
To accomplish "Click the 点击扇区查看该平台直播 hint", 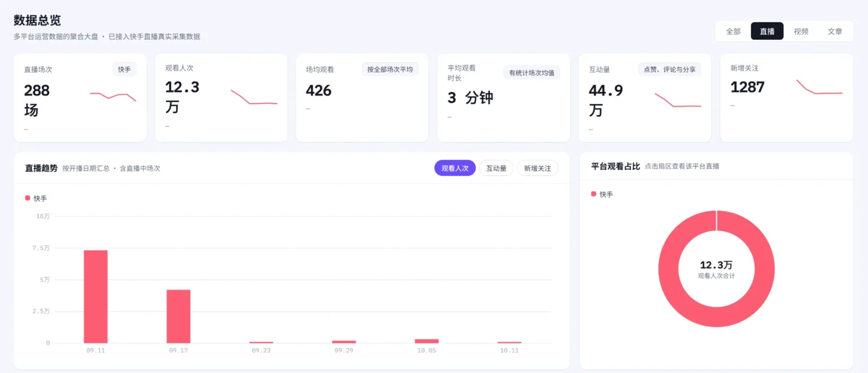I will 682,166.
